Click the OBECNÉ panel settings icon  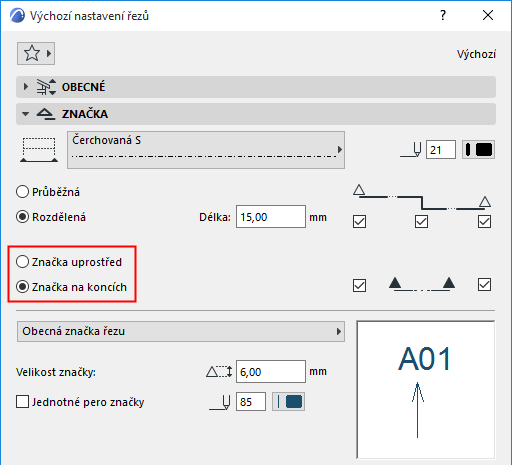46,87
